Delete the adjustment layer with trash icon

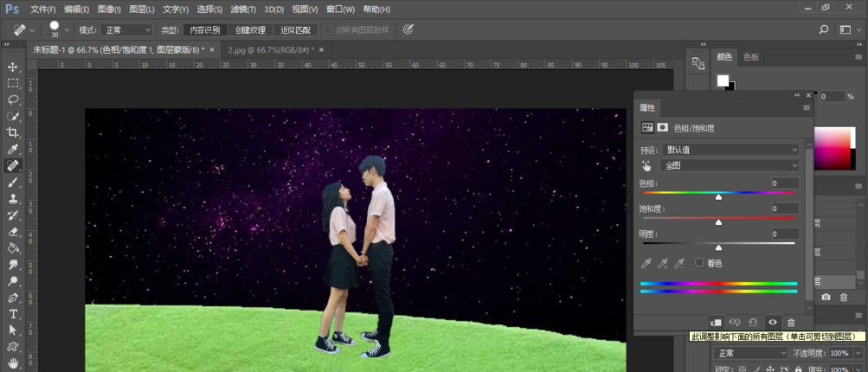pyautogui.click(x=791, y=322)
